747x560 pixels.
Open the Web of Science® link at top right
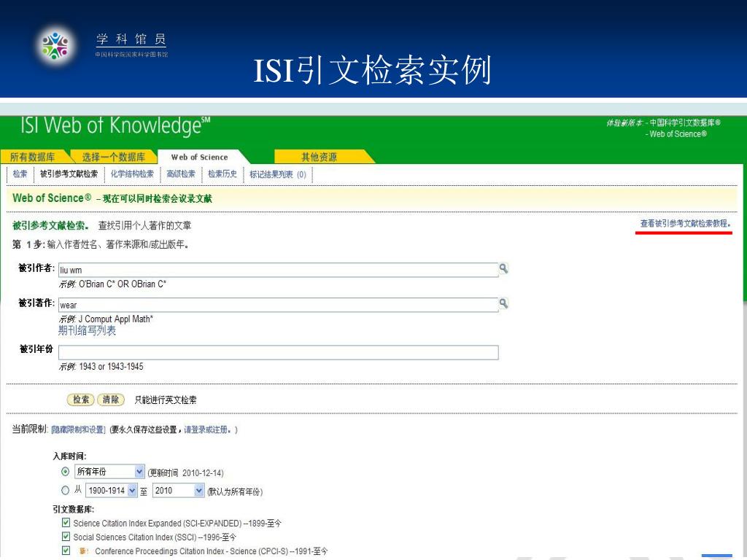point(678,134)
